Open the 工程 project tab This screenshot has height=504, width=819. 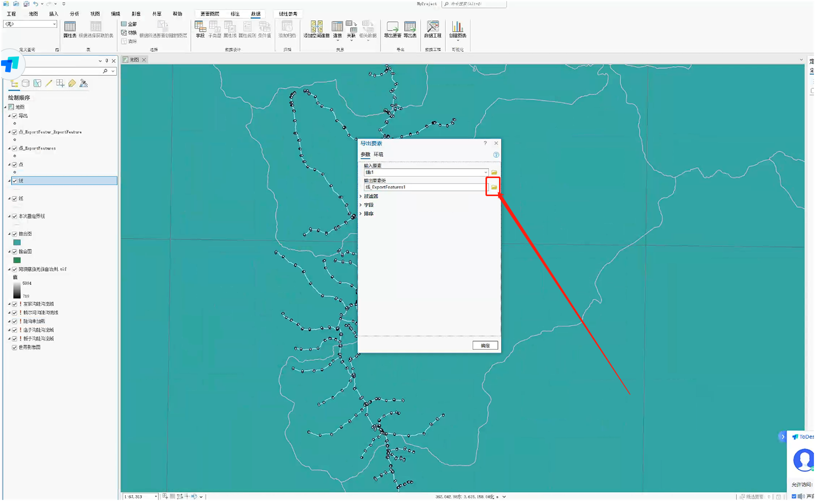tap(12, 14)
